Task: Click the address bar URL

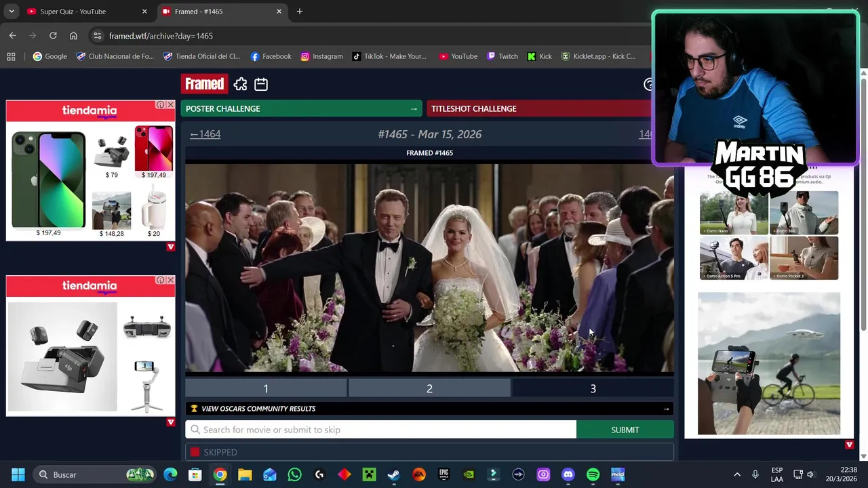Action: click(161, 36)
